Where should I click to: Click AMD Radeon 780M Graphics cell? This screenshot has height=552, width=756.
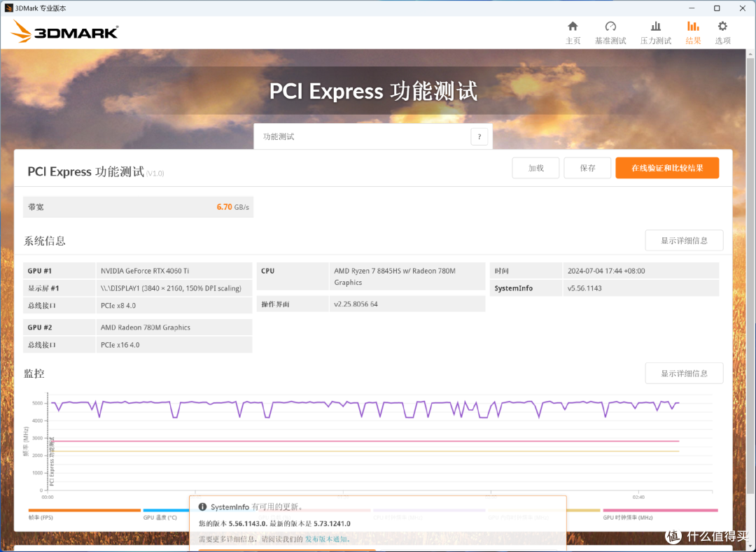(x=174, y=327)
